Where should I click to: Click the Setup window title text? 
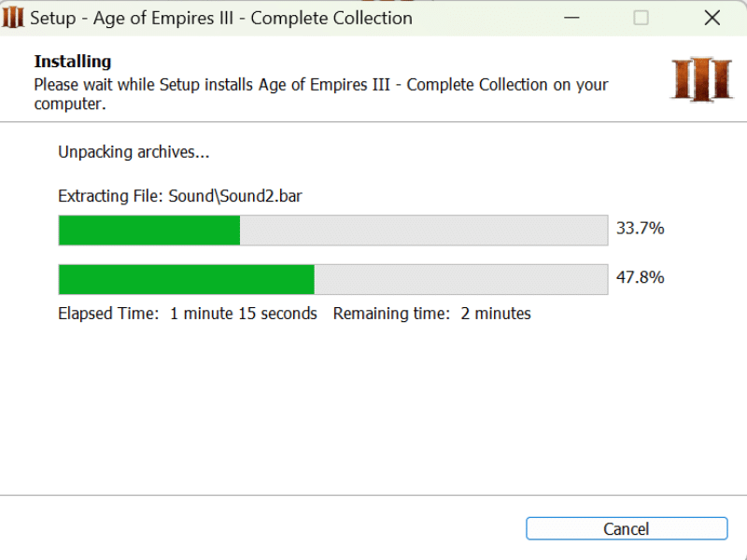221,18
